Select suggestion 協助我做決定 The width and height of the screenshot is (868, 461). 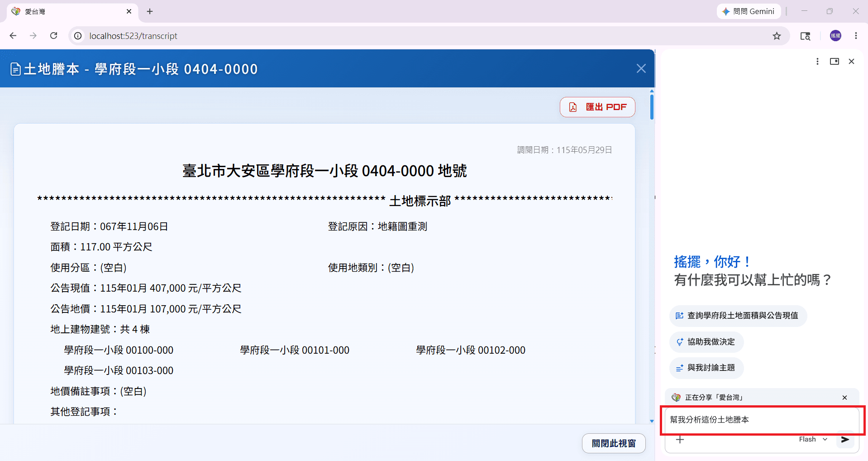coord(706,342)
